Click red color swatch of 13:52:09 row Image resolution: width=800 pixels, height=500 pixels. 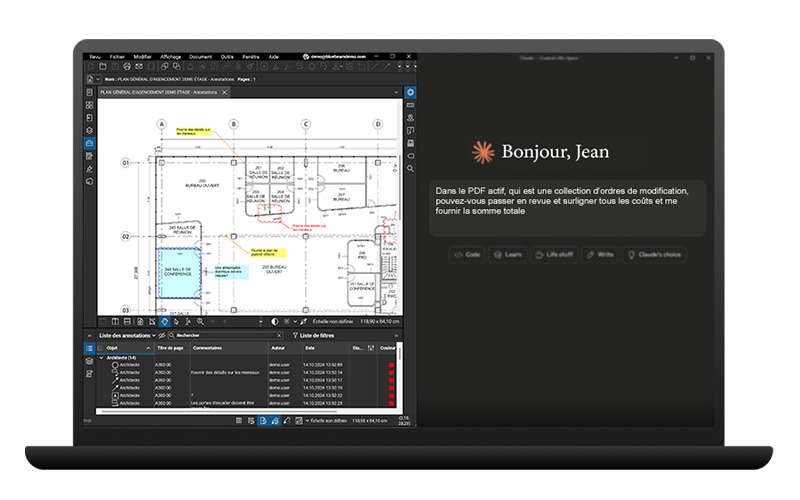coord(391,365)
